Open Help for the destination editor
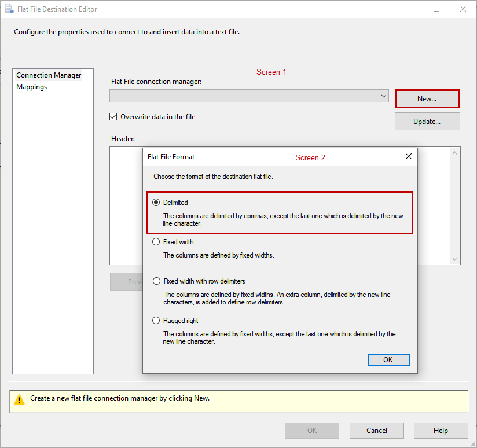Image resolution: width=477 pixels, height=448 pixels. pos(441,431)
